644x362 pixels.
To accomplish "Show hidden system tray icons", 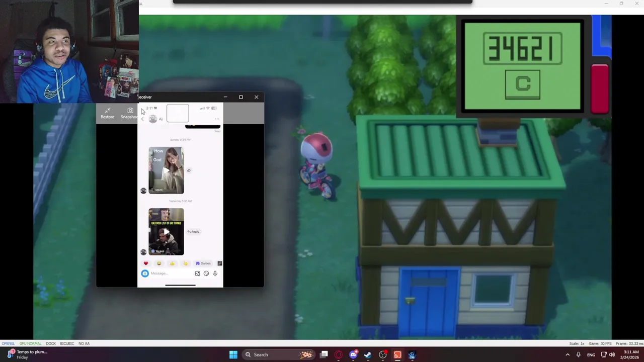I will 568,355.
